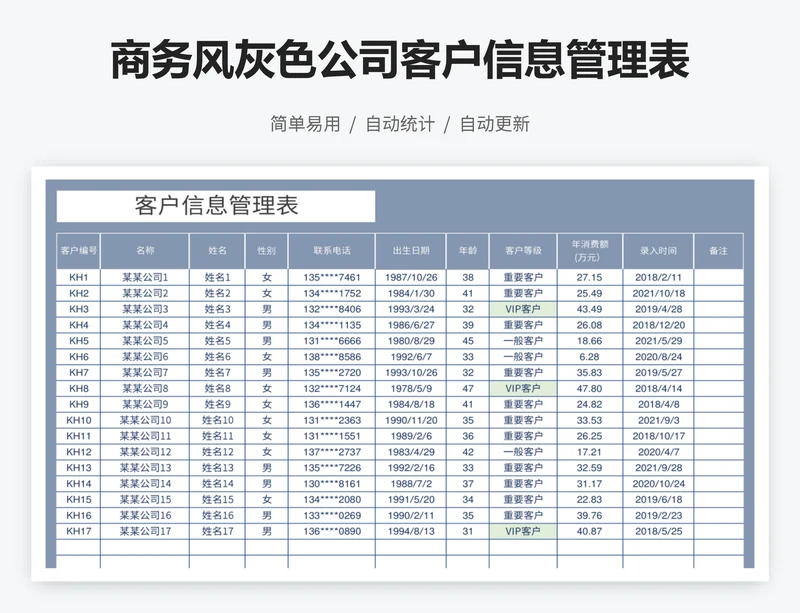
Task: Select the 录入时间 column header
Action: (659, 251)
